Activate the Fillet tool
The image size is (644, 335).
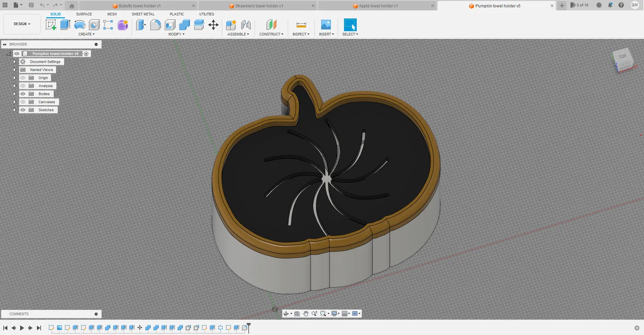[x=155, y=25]
